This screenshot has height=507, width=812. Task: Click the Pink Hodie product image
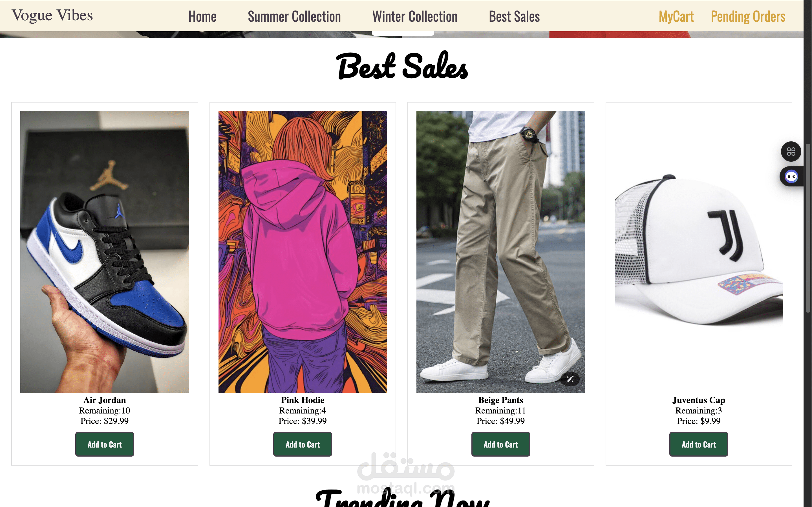pyautogui.click(x=303, y=252)
